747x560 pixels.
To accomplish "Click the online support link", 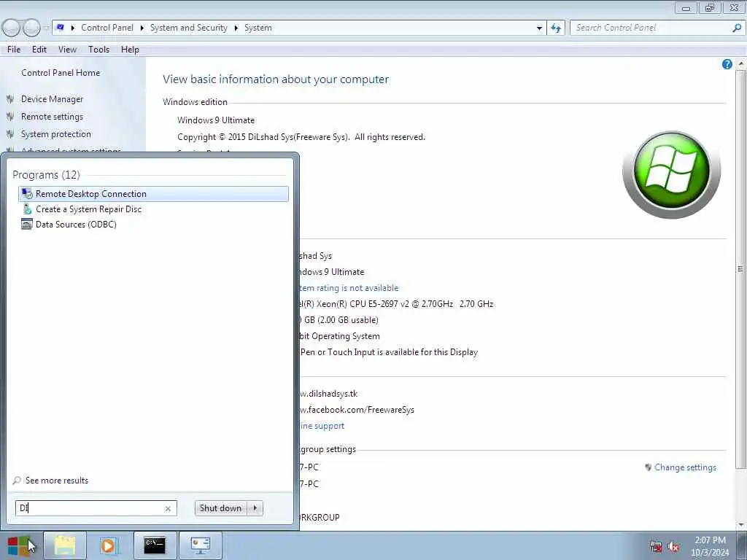I will (x=322, y=426).
